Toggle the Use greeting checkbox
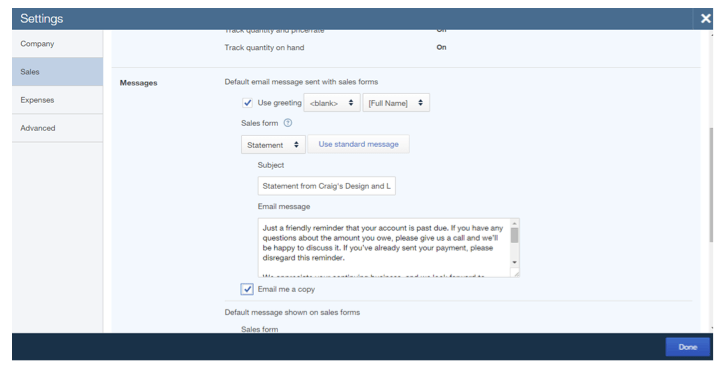 coord(247,103)
